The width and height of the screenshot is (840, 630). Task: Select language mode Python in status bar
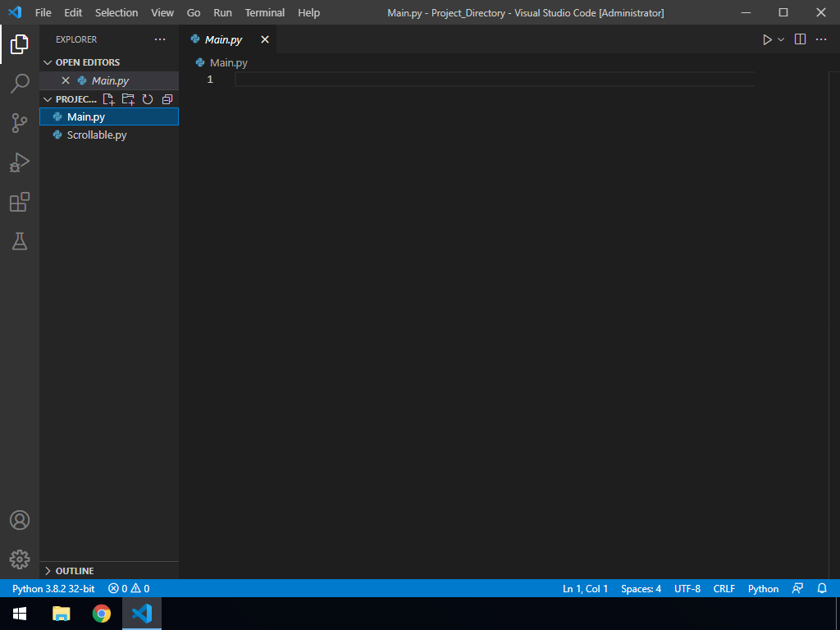[x=763, y=588]
